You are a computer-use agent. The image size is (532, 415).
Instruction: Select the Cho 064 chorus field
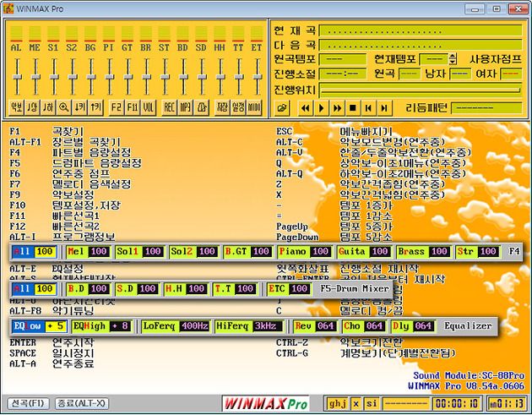(x=364, y=326)
